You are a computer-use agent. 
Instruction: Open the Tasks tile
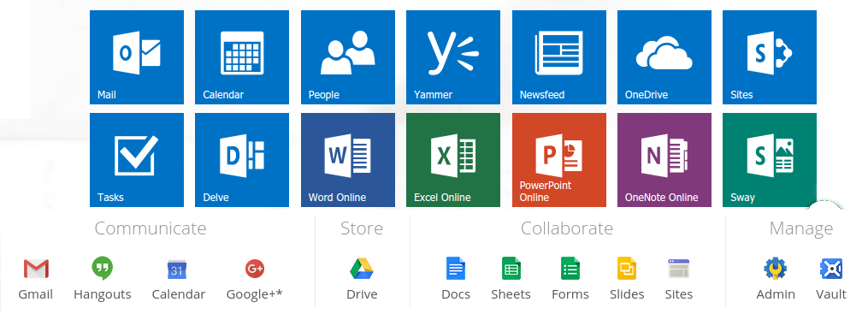pyautogui.click(x=136, y=160)
